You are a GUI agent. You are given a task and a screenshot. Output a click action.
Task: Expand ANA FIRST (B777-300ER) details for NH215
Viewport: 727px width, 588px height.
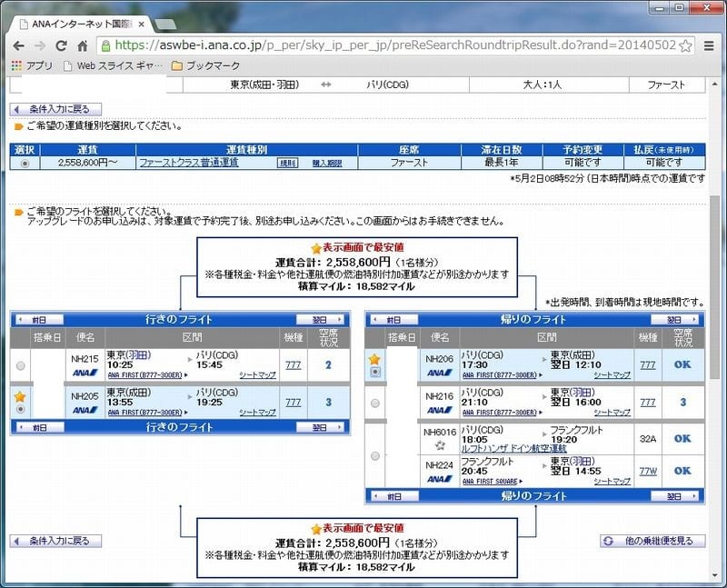click(x=147, y=374)
